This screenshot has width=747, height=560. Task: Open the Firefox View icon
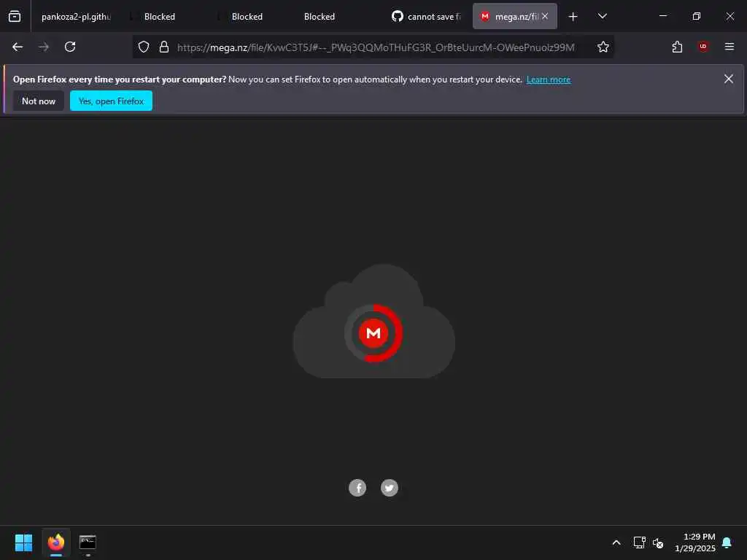pos(15,16)
